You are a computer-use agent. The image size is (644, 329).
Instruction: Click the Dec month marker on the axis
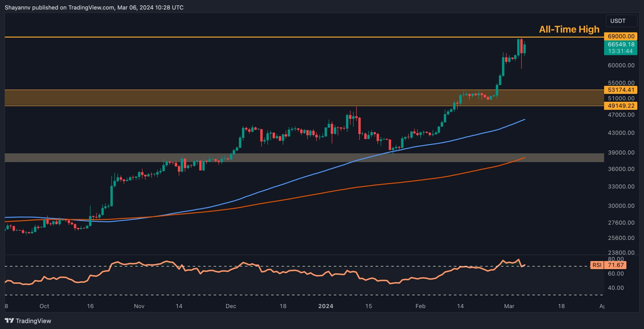pos(231,306)
